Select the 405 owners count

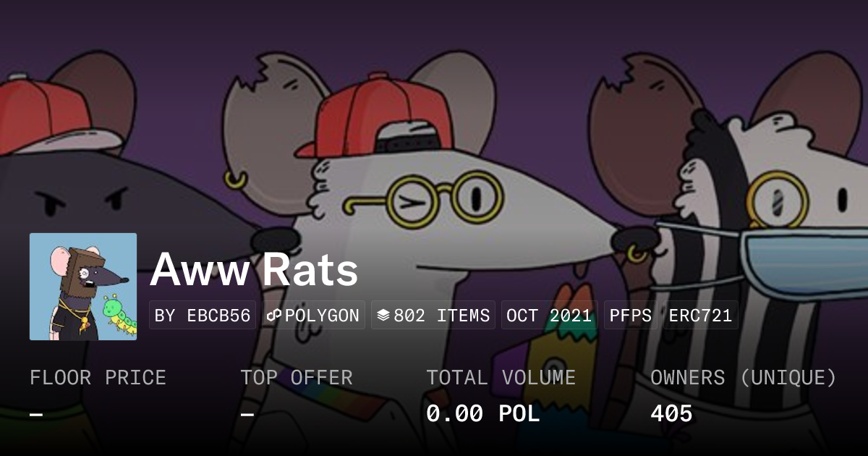[x=671, y=414]
